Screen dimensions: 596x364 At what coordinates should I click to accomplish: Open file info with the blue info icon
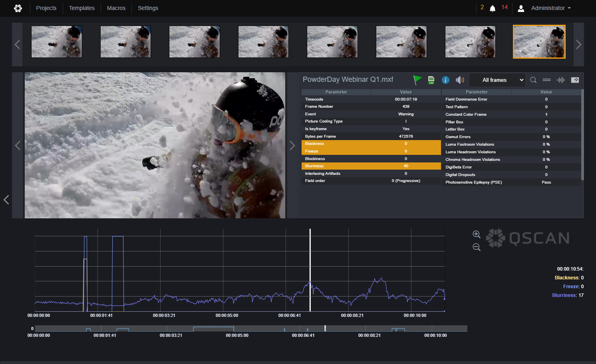[445, 80]
